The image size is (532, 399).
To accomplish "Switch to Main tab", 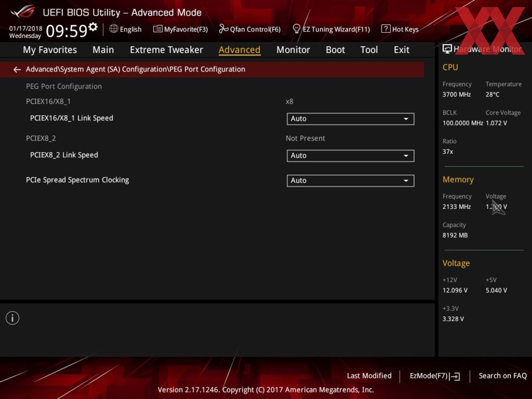I will (103, 50).
